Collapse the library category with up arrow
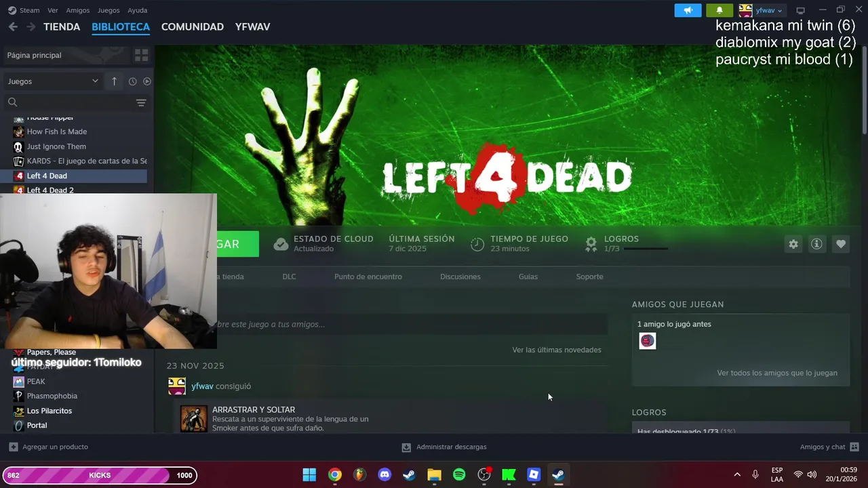 coord(114,81)
